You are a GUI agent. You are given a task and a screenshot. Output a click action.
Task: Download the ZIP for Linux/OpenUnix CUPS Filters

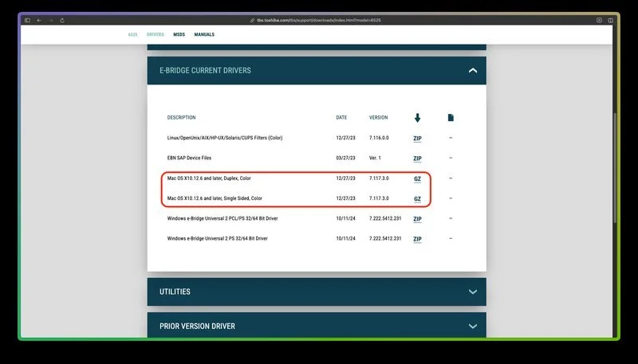[417, 139]
